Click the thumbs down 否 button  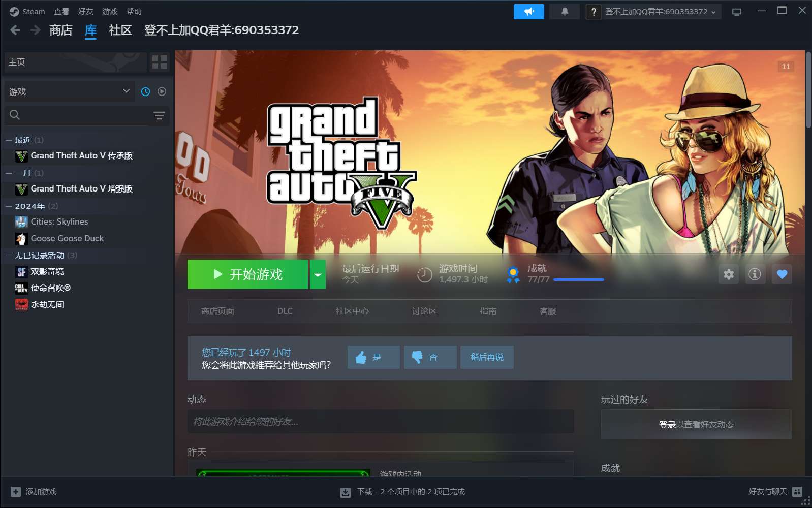click(430, 357)
